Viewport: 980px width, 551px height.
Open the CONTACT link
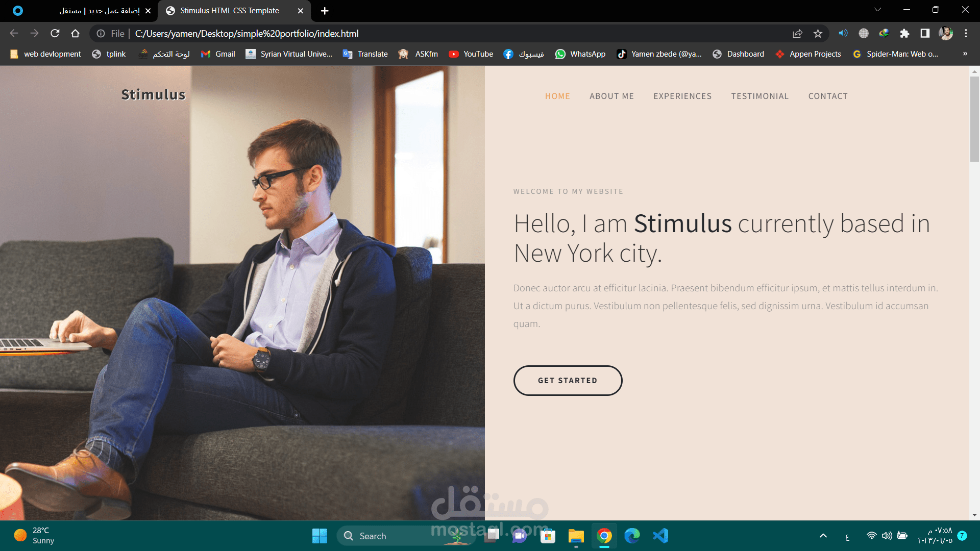[828, 96]
